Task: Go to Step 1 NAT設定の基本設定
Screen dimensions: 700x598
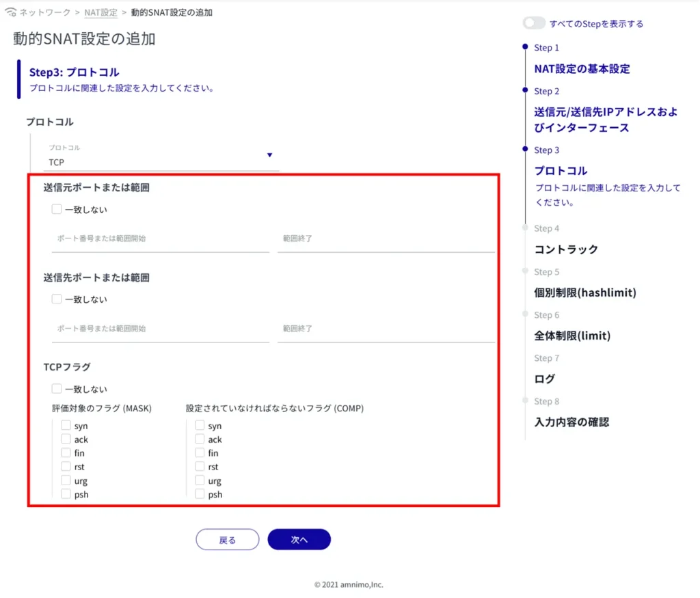Action: tap(582, 69)
